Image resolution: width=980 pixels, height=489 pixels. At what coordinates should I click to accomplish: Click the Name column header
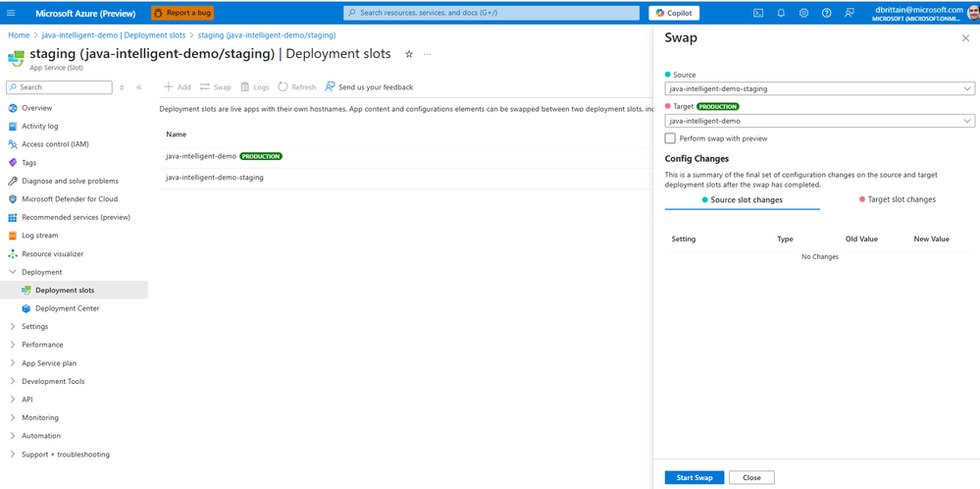tap(177, 135)
